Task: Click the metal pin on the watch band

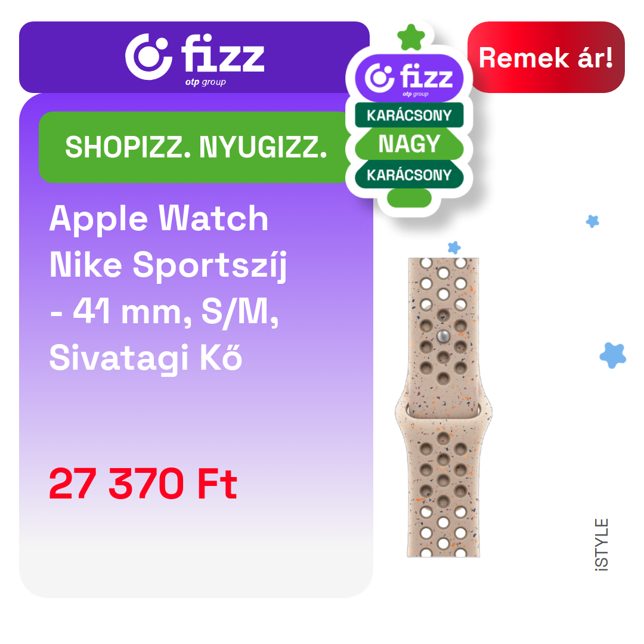Action: tap(443, 336)
